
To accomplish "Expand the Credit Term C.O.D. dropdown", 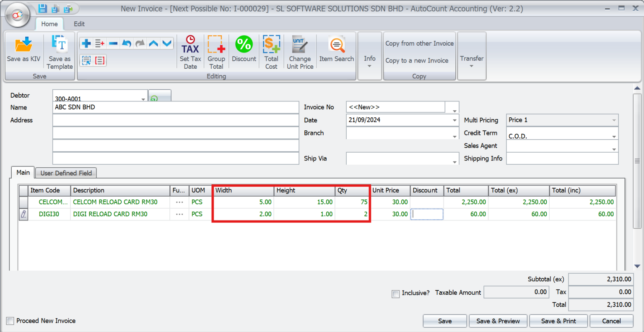I will point(614,136).
